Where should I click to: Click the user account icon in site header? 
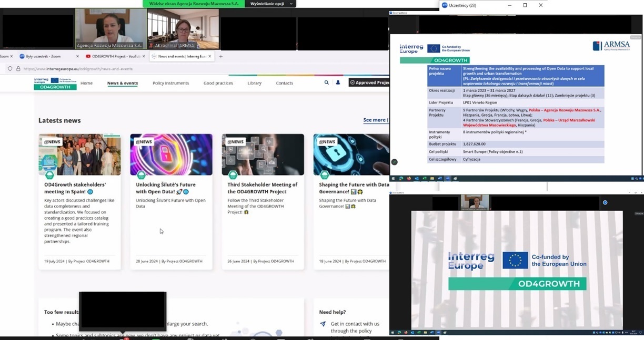[x=338, y=83]
